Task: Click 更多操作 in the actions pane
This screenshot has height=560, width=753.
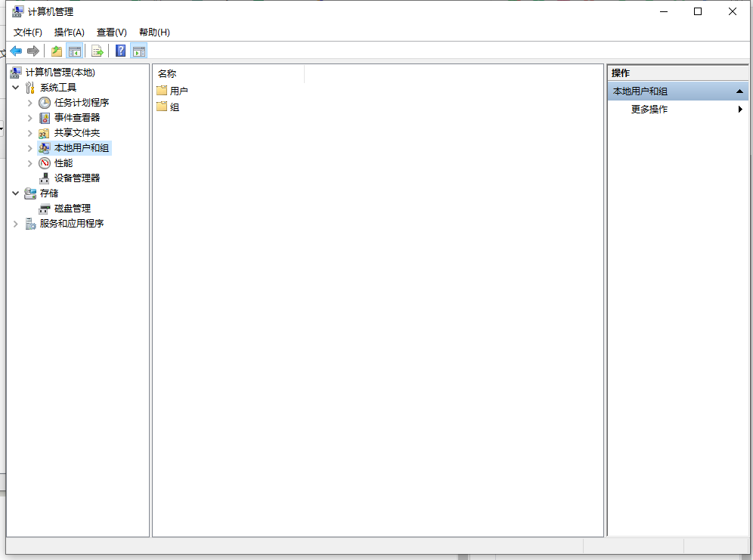Action: [649, 110]
